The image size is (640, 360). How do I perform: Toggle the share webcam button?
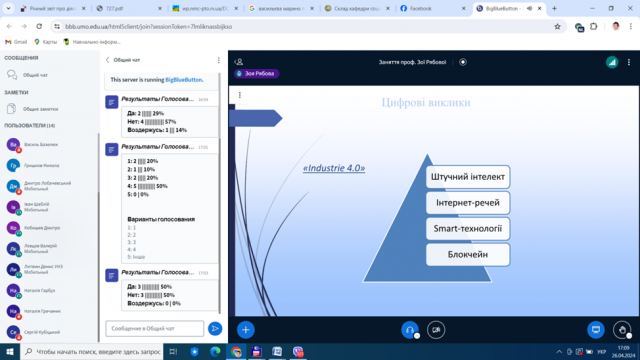[x=436, y=330]
